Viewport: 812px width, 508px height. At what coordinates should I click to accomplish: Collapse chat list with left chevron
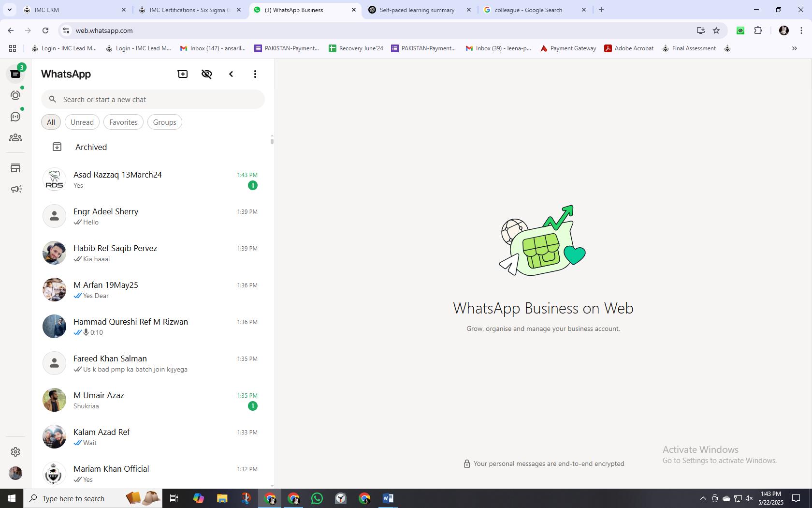231,74
